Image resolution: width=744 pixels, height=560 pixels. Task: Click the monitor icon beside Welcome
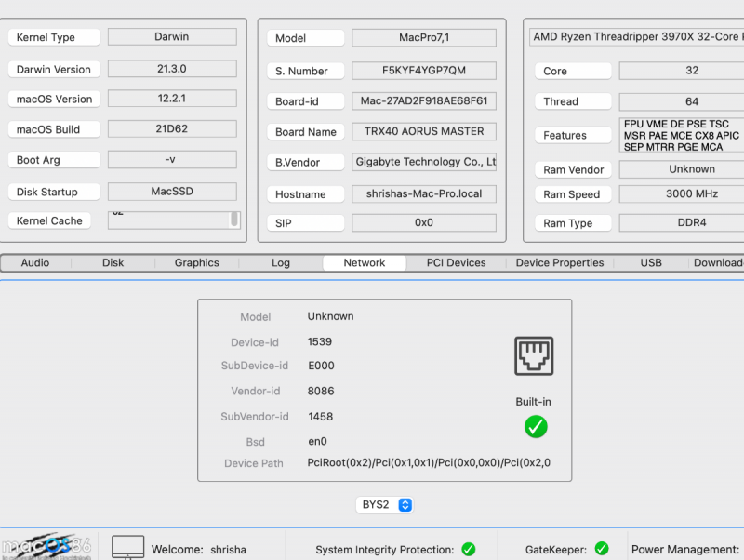point(128,547)
